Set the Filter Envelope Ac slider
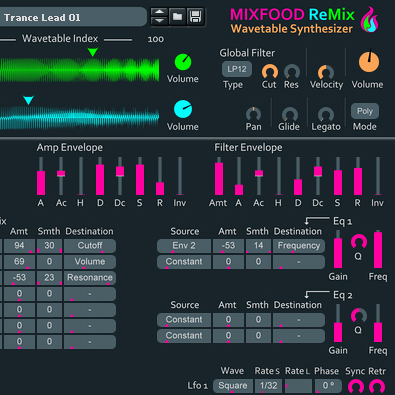Screen dimensions: 395x395 point(259,176)
